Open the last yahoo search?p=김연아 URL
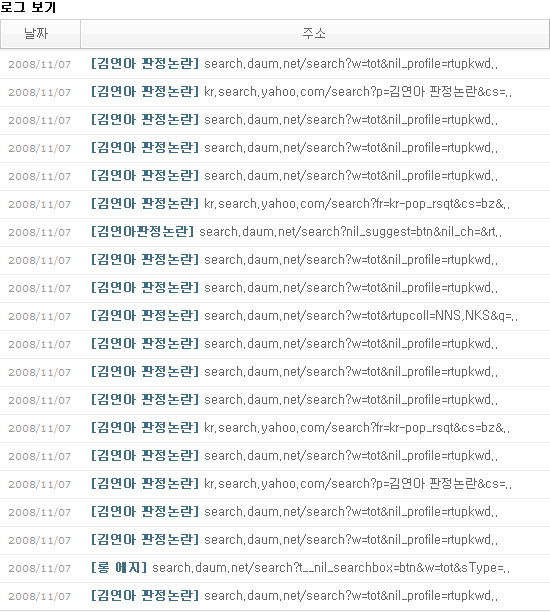 (x=358, y=484)
